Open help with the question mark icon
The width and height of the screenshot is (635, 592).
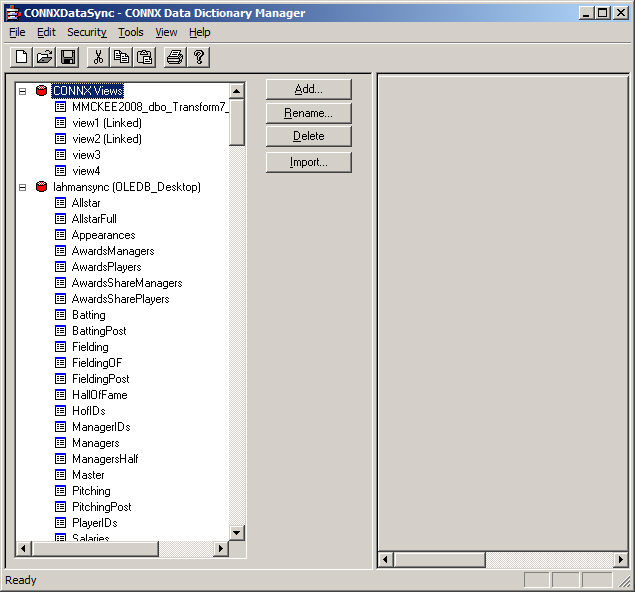[198, 57]
